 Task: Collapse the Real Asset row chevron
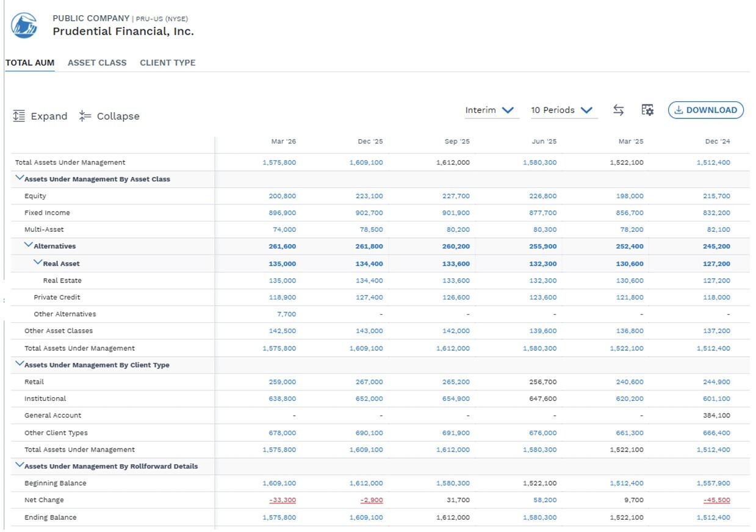[x=38, y=263]
